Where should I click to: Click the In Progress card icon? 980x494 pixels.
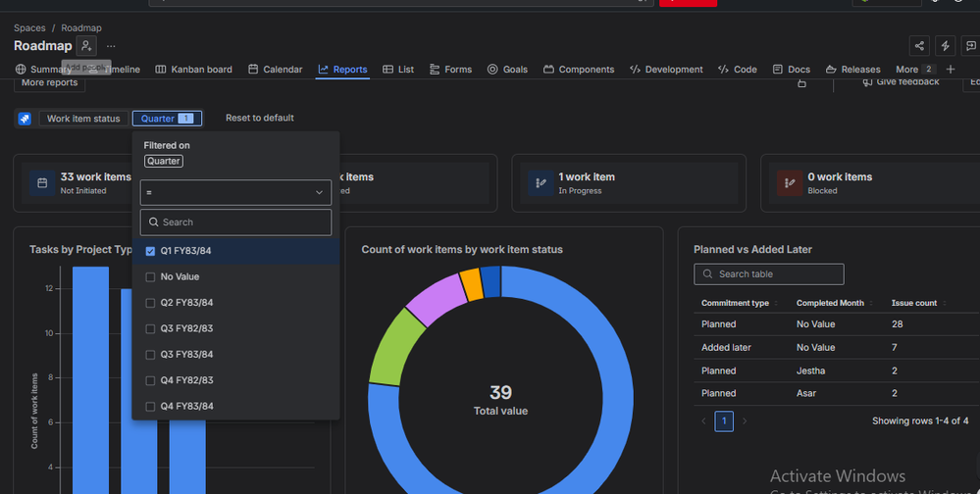pyautogui.click(x=541, y=183)
